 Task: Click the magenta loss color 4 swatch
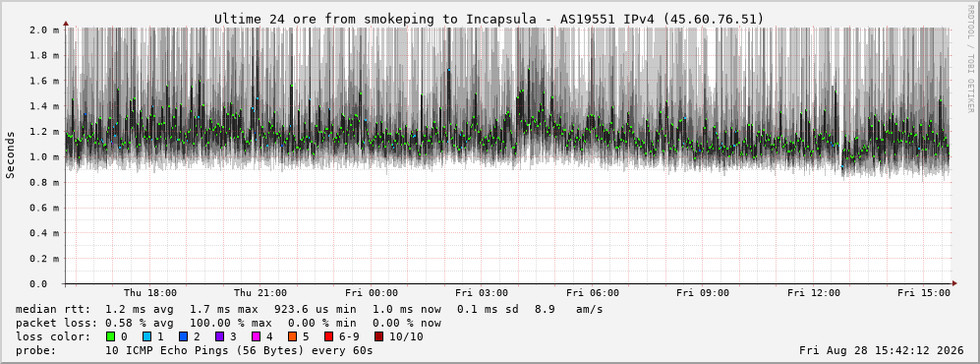point(257,336)
